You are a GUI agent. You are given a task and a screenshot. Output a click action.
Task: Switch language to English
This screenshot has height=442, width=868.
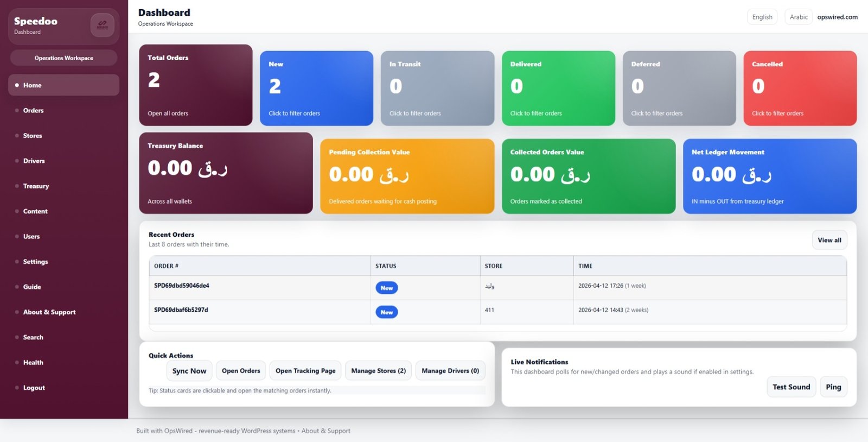coord(762,17)
